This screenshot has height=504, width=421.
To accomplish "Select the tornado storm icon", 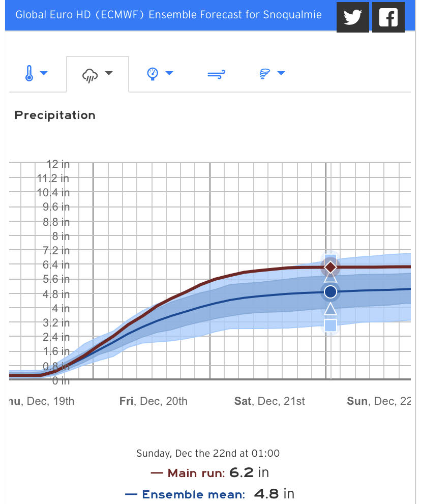I will tap(264, 74).
